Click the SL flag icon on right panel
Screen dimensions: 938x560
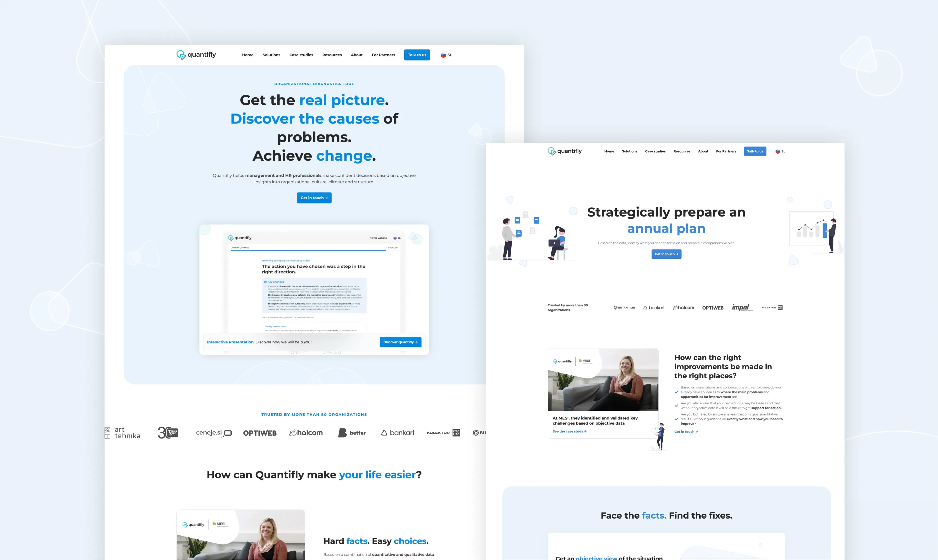(778, 151)
